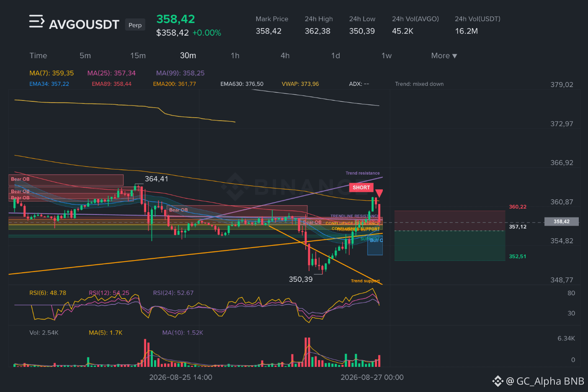
Task: Click the EMA34: 357,22 label
Action: [49, 84]
